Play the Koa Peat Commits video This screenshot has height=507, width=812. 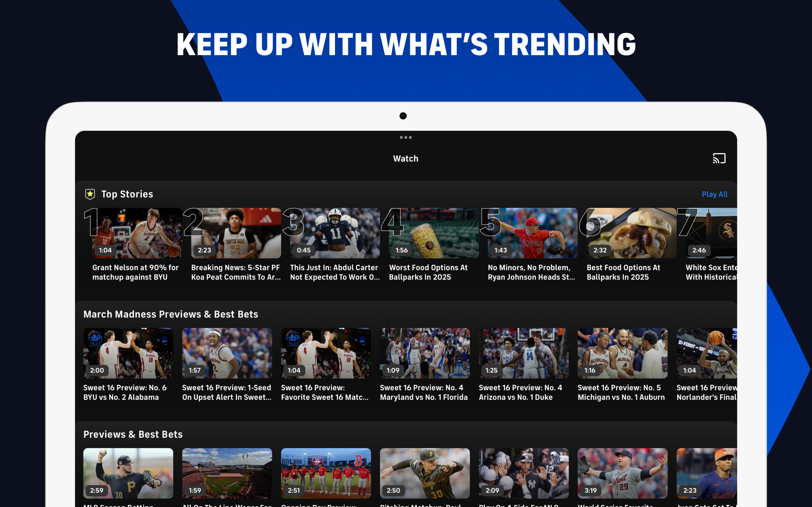[x=236, y=233]
